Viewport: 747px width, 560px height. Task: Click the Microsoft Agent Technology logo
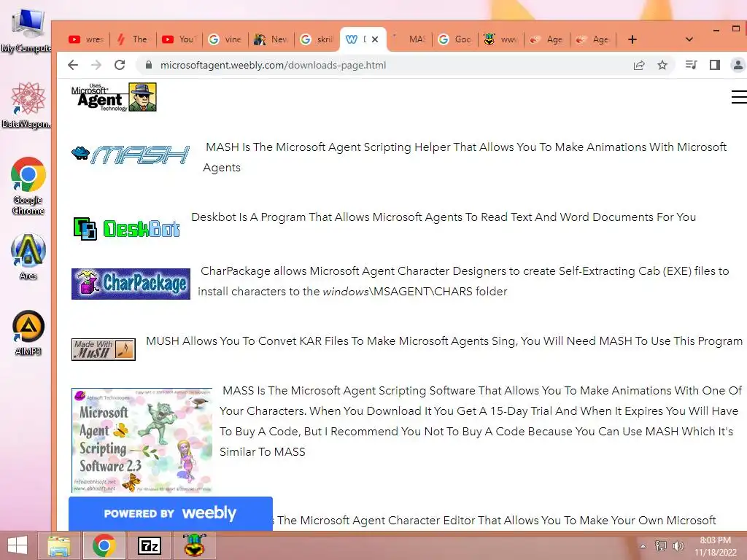pos(114,97)
